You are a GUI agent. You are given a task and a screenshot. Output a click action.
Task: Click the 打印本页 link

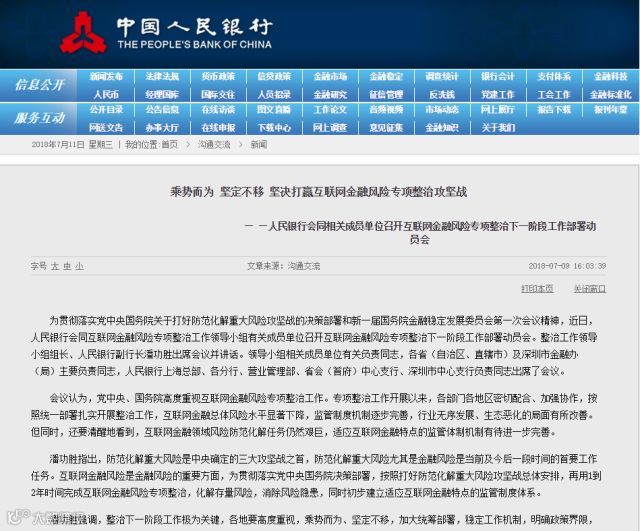537,289
